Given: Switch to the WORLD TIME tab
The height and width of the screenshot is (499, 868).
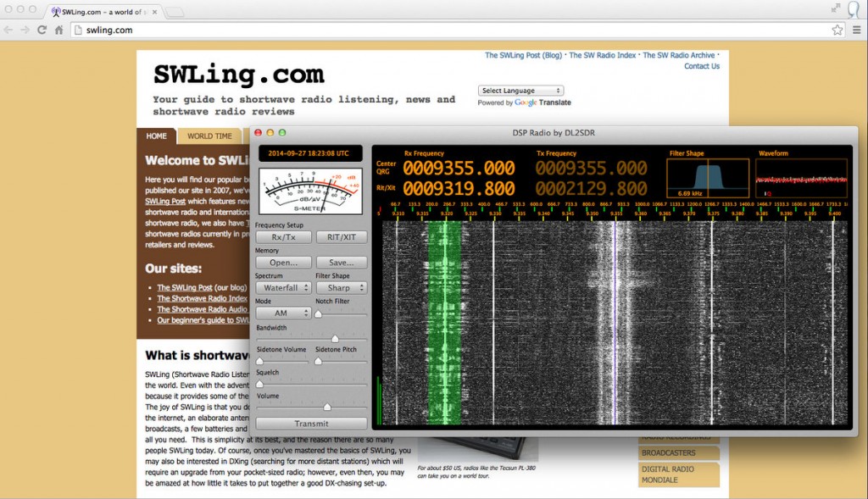Looking at the screenshot, I should click(x=209, y=136).
